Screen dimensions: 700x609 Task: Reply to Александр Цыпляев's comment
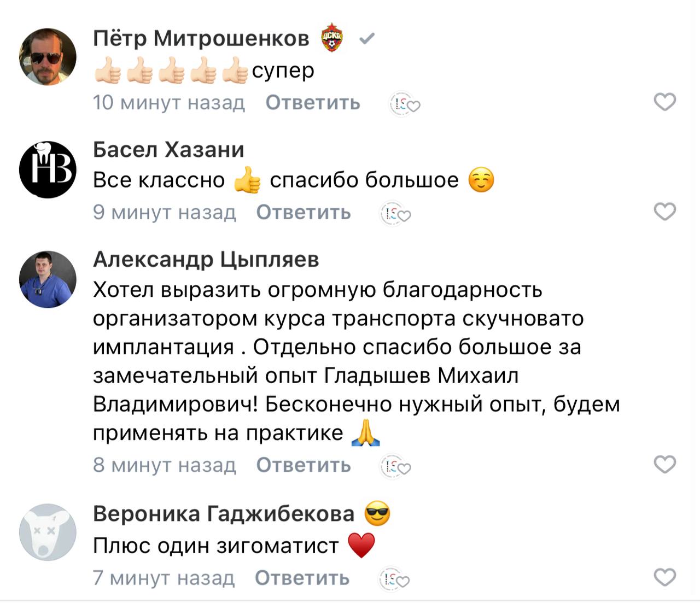(x=304, y=465)
